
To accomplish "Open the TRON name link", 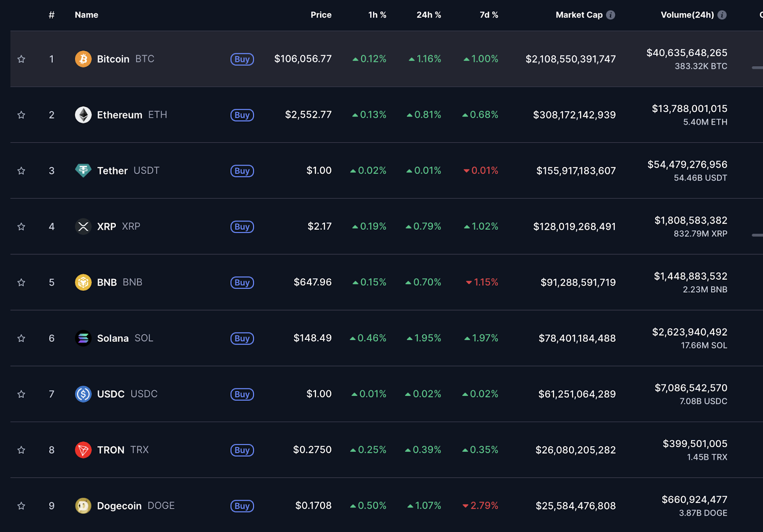I will tap(111, 450).
